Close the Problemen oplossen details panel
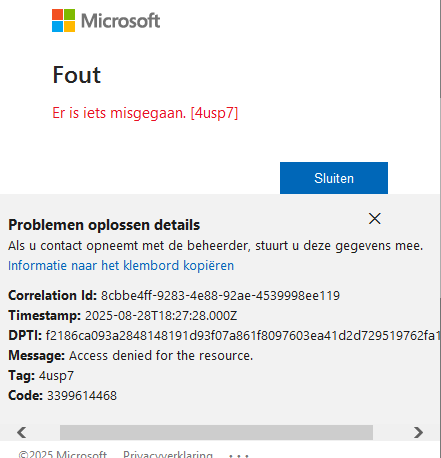441x458 pixels. 375,219
